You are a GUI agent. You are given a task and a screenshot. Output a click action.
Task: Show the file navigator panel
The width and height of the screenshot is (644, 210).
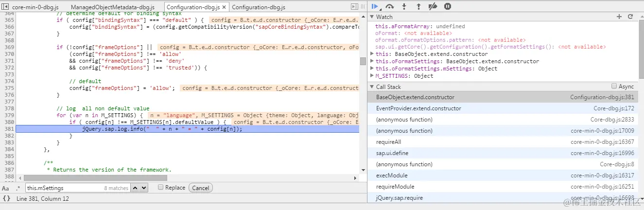click(5, 7)
